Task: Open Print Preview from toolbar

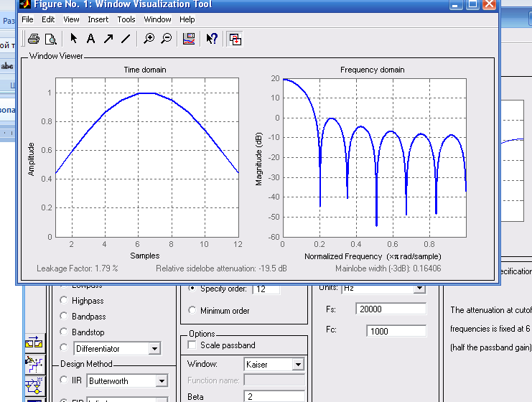Action: (x=50, y=39)
